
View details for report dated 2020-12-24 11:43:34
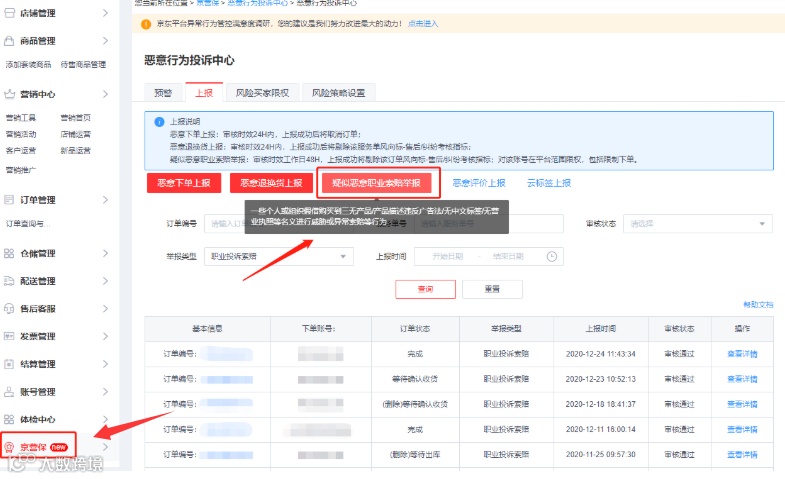[742, 354]
